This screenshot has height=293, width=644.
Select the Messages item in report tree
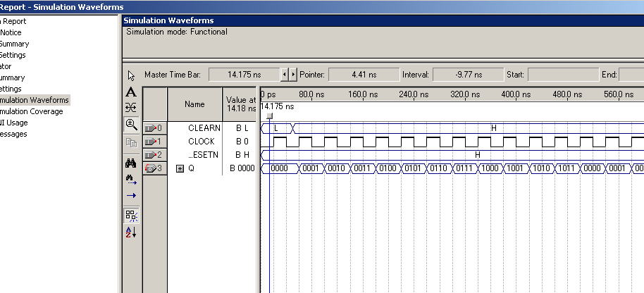(13, 134)
